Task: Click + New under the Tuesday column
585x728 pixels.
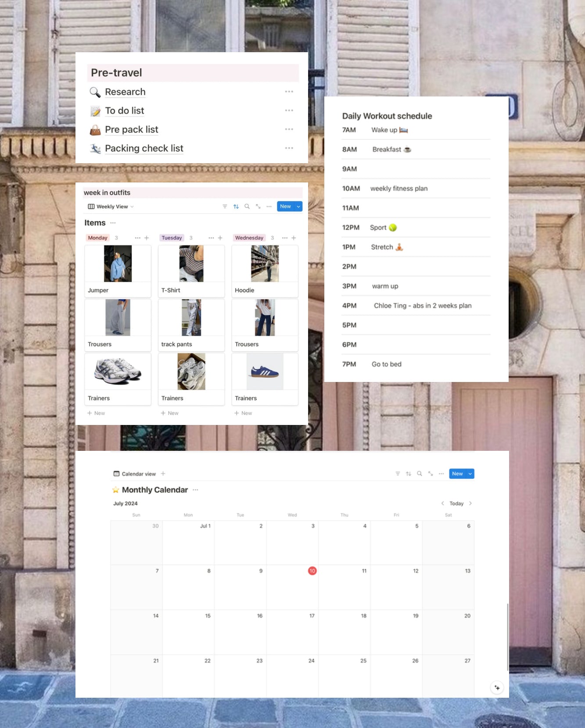Action: 170,413
